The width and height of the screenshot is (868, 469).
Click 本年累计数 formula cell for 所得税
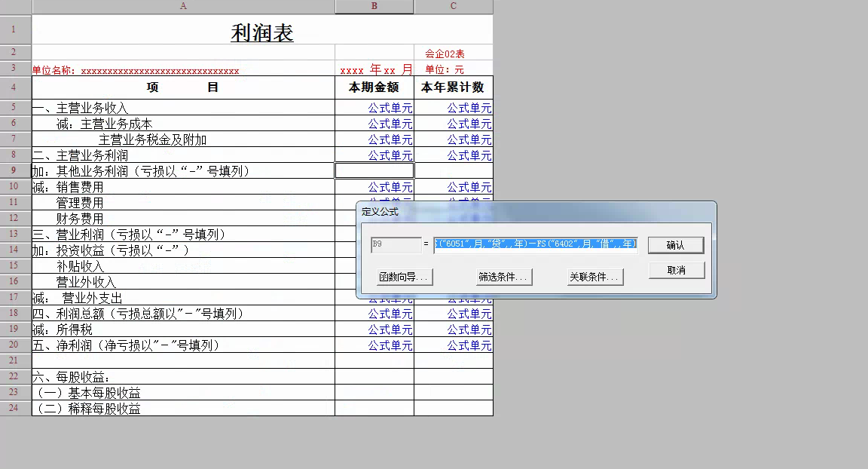coord(454,330)
